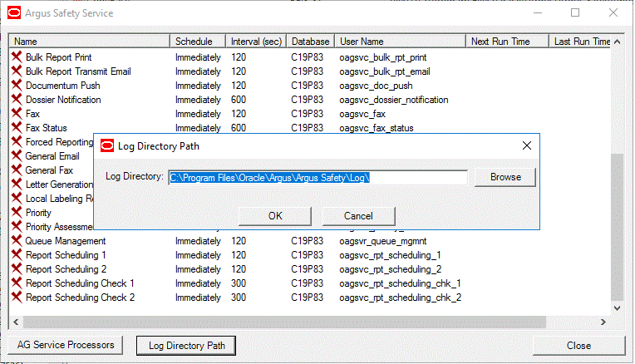Click the red X icon beside Report Scheduling 2
The height and width of the screenshot is (364, 635).
click(17, 269)
